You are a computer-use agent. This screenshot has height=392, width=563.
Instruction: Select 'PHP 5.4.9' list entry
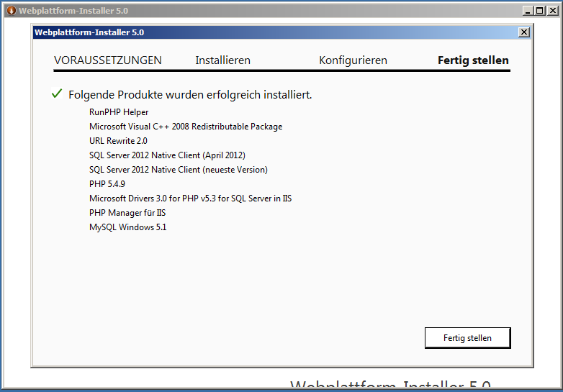[x=107, y=184]
